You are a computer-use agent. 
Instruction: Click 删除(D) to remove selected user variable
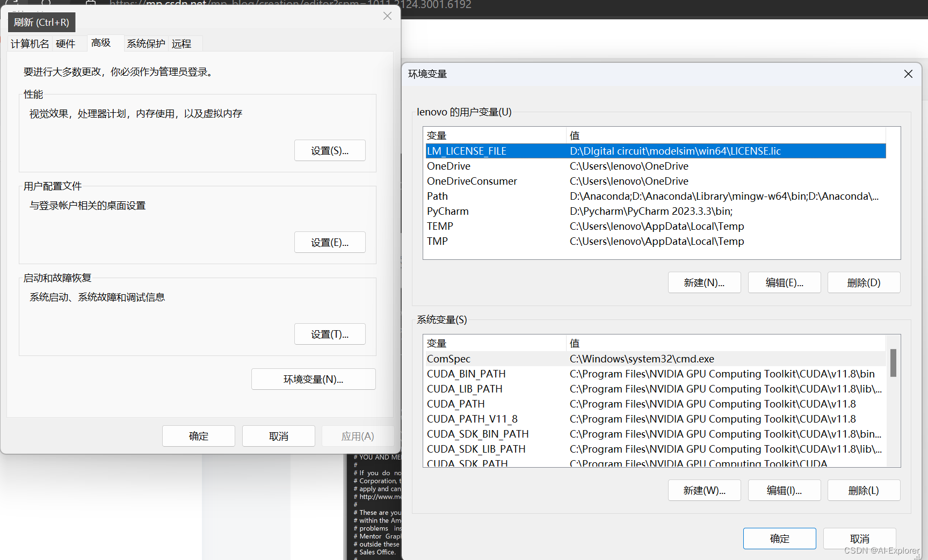[864, 282]
